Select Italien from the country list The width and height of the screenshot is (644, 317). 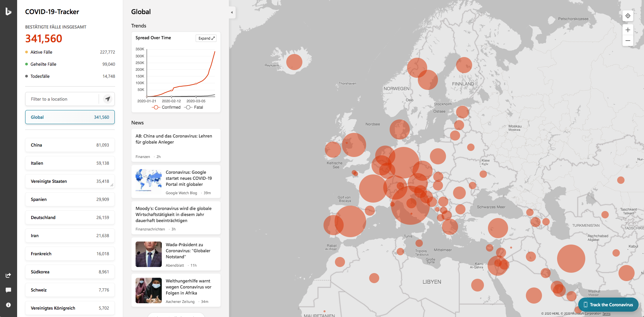[x=70, y=163]
